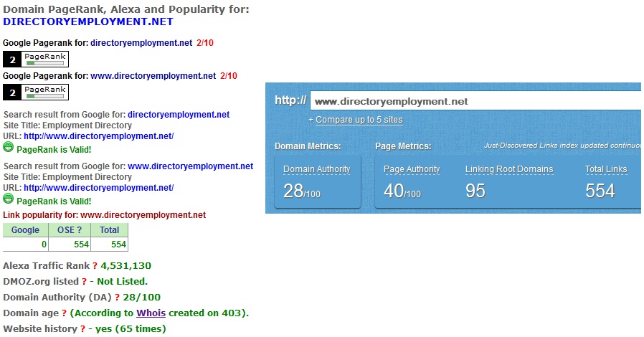Click first green smiley PageRank valid icon
This screenshot has width=644, height=337.
click(x=8, y=147)
